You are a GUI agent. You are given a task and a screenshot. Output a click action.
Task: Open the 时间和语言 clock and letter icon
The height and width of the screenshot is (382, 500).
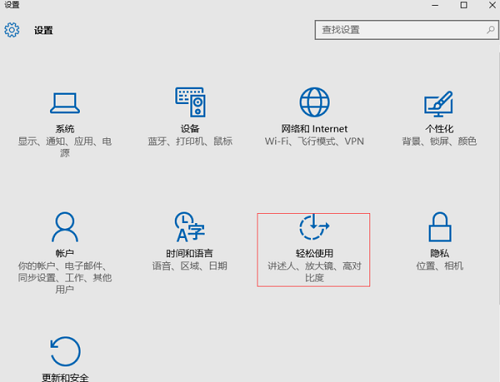coord(190,227)
